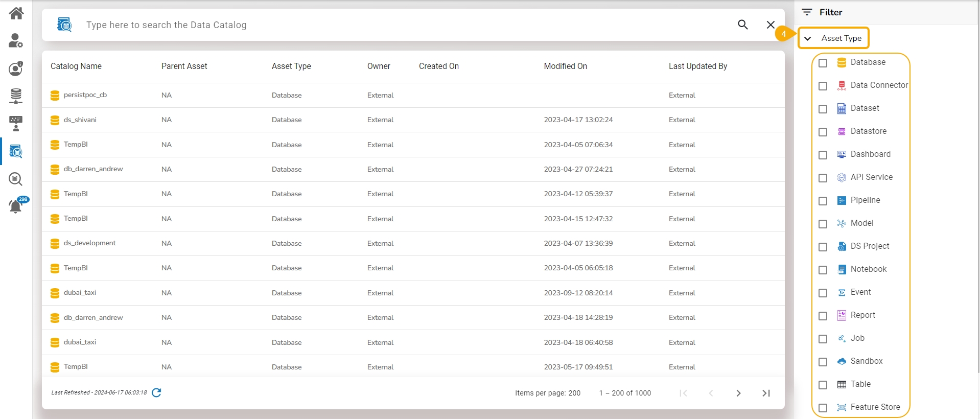The height and width of the screenshot is (419, 980).
Task: Select the Feature Store checkbox
Action: click(x=823, y=408)
